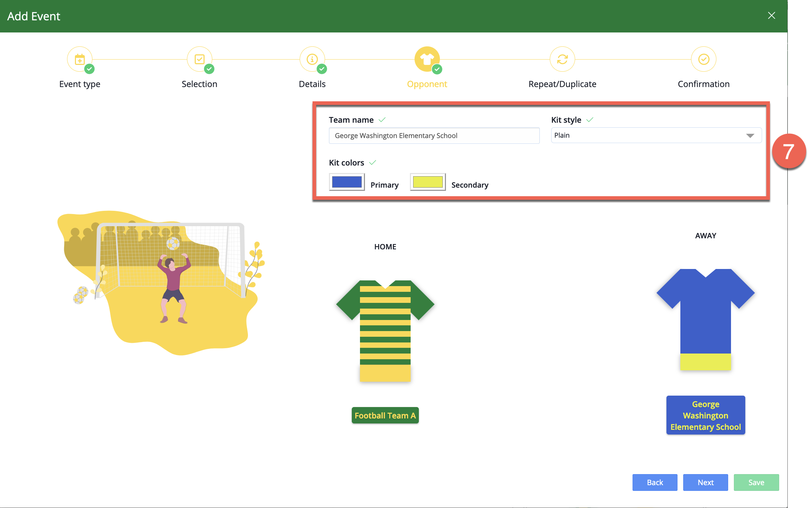Click the Selection checkbox step icon
812x508 pixels.
click(x=199, y=59)
